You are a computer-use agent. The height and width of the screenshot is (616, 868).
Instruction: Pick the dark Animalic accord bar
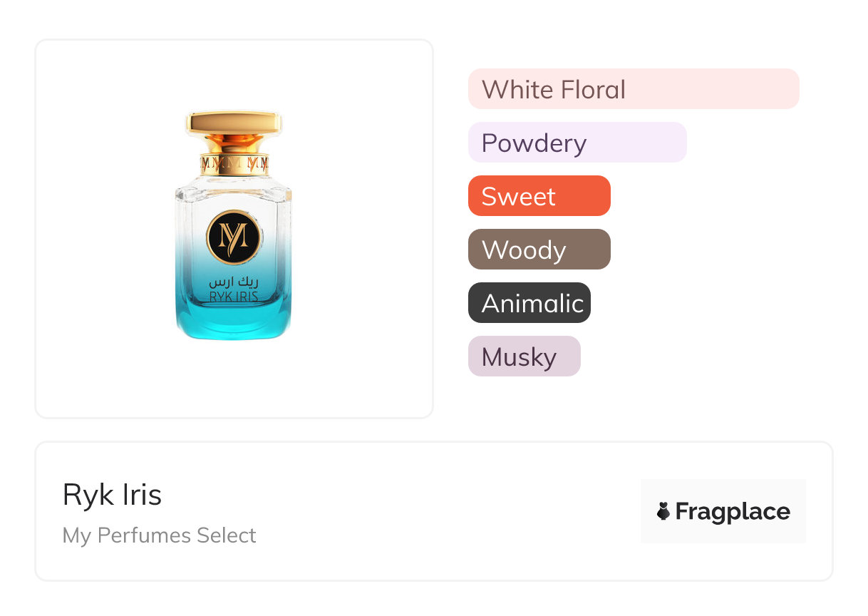coord(529,303)
